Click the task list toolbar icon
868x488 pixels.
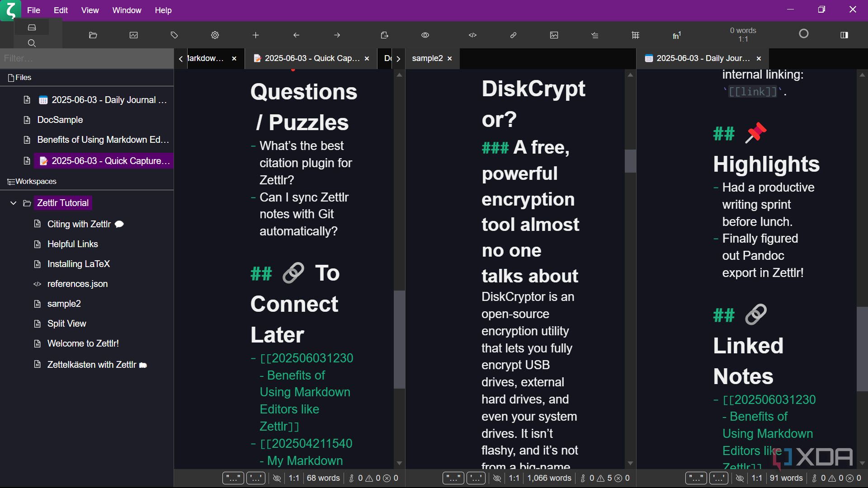[x=595, y=35]
